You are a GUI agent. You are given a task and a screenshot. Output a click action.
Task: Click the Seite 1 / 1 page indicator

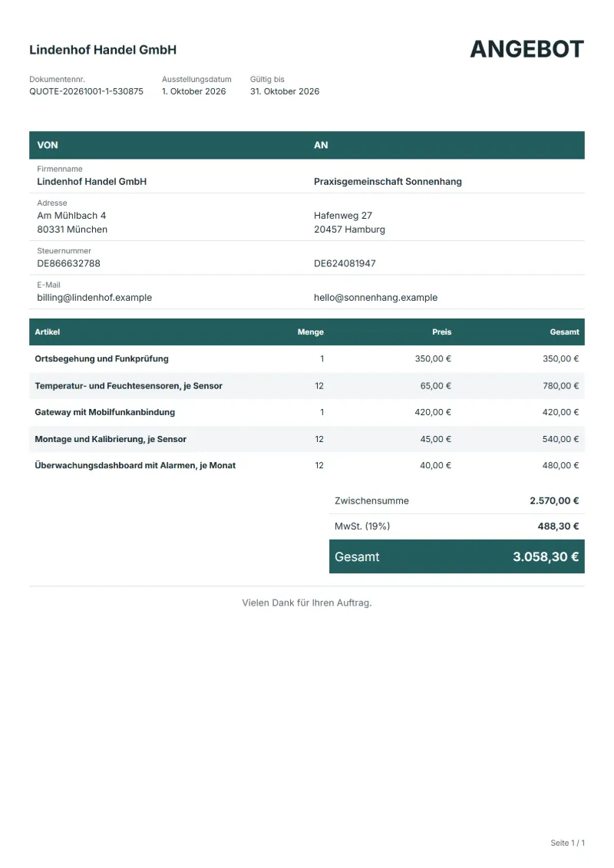click(x=567, y=843)
